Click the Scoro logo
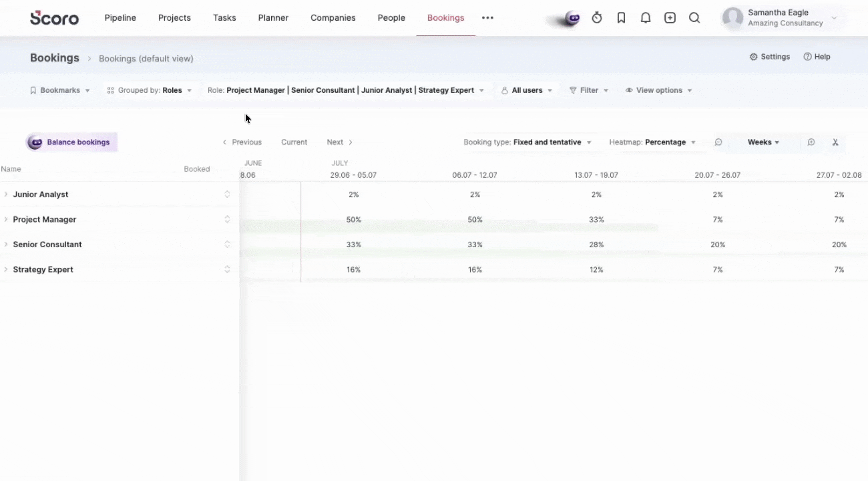868x481 pixels. [54, 18]
